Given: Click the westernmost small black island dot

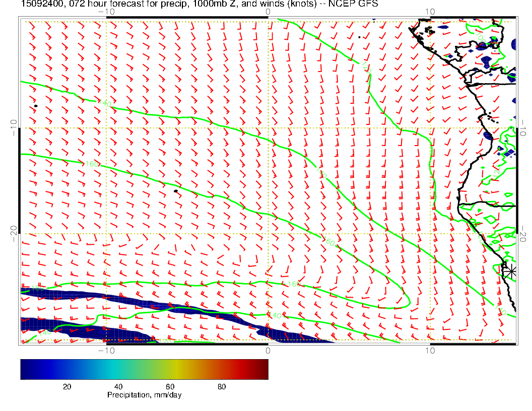Looking at the screenshot, I should (36, 106).
